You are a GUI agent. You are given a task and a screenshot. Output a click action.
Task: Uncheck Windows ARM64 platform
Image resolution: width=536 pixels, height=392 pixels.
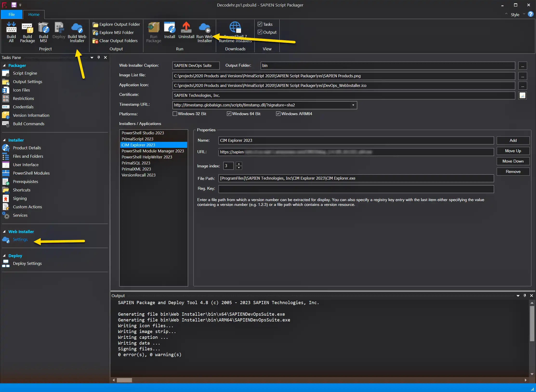click(x=278, y=114)
